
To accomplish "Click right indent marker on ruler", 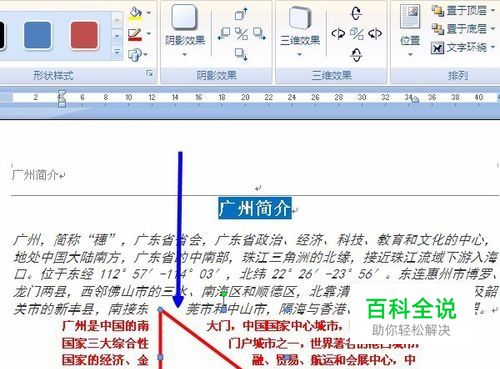I will click(415, 99).
